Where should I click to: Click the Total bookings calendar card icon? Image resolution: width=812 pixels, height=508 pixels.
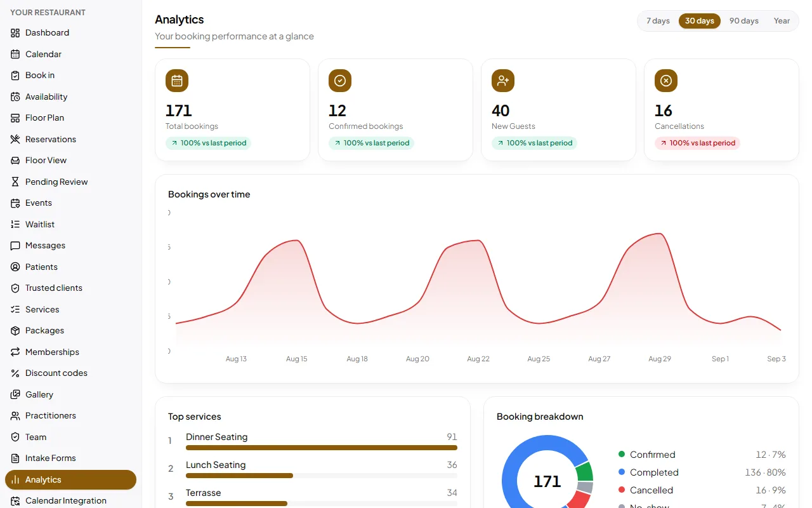pos(177,81)
